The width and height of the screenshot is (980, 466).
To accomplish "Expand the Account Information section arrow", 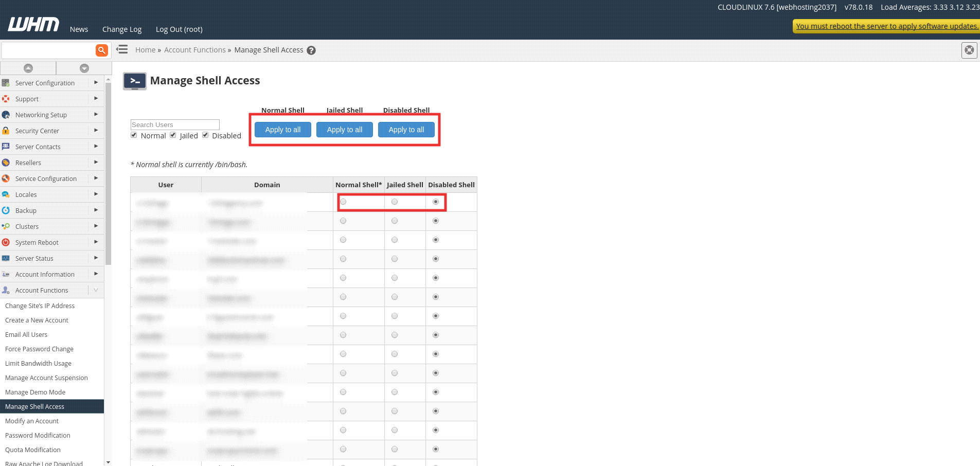I will (x=96, y=274).
